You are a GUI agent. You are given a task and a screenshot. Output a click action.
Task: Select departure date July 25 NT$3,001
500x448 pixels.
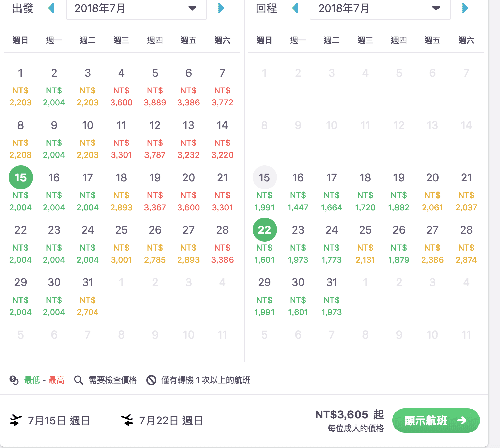tap(121, 244)
